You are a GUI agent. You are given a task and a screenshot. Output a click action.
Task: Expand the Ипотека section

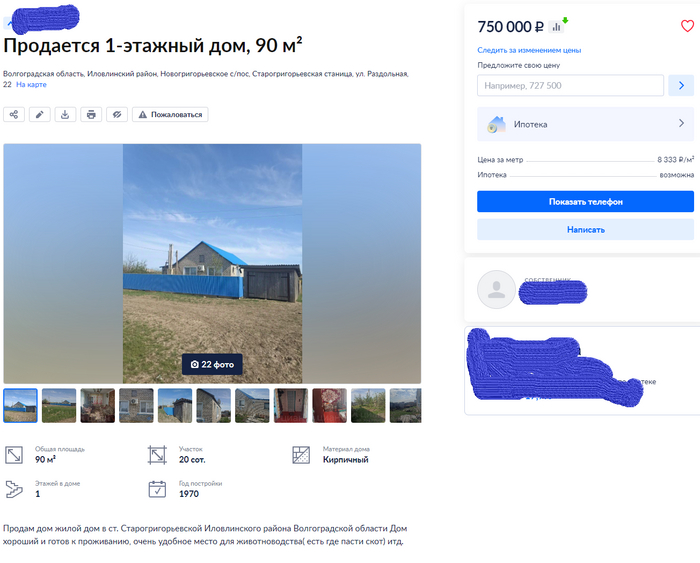pyautogui.click(x=585, y=124)
